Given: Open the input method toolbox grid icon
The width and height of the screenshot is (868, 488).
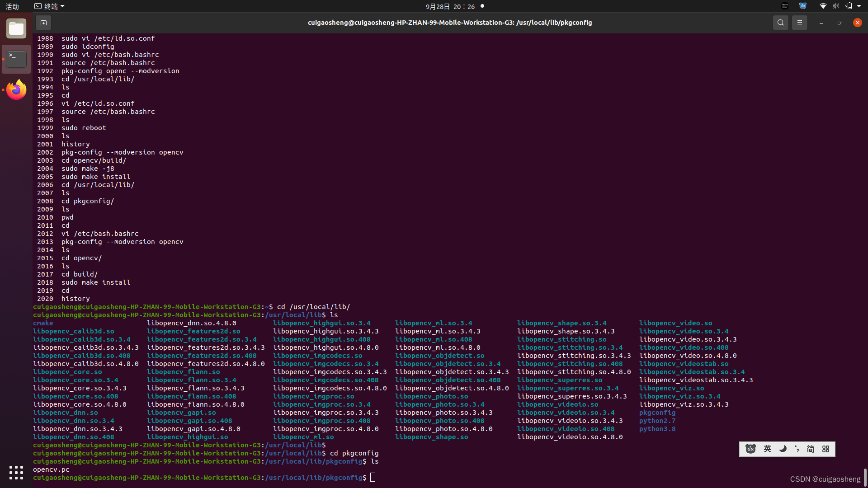Looking at the screenshot, I should click(826, 449).
